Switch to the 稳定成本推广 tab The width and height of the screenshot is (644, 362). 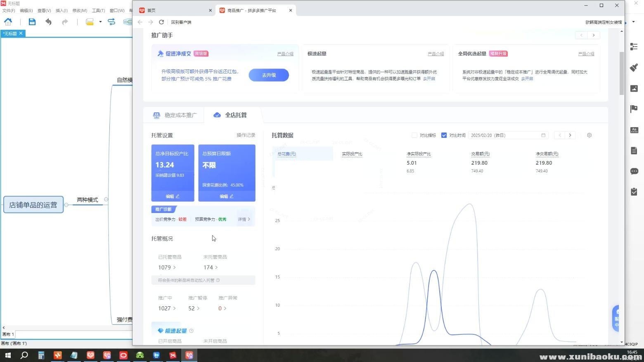pyautogui.click(x=175, y=115)
